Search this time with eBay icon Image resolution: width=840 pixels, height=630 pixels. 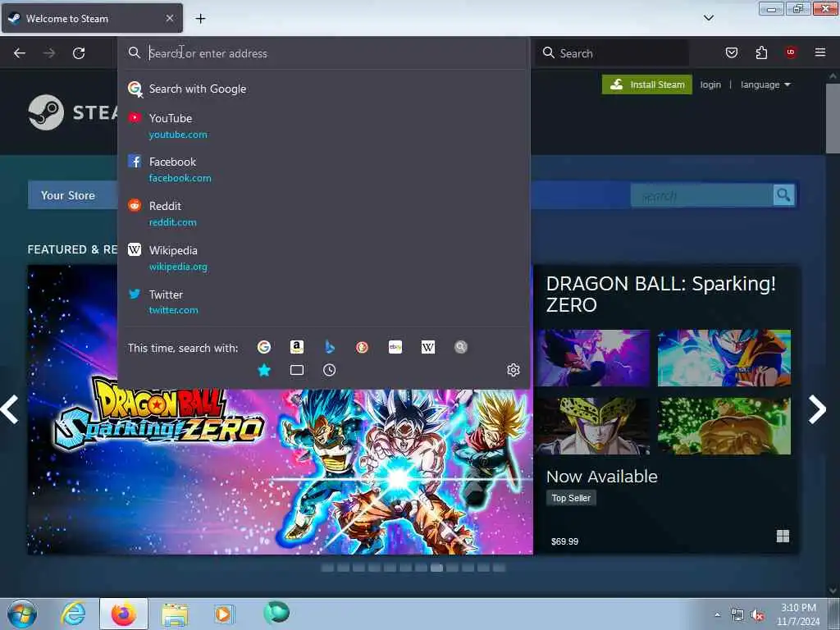pyautogui.click(x=395, y=347)
